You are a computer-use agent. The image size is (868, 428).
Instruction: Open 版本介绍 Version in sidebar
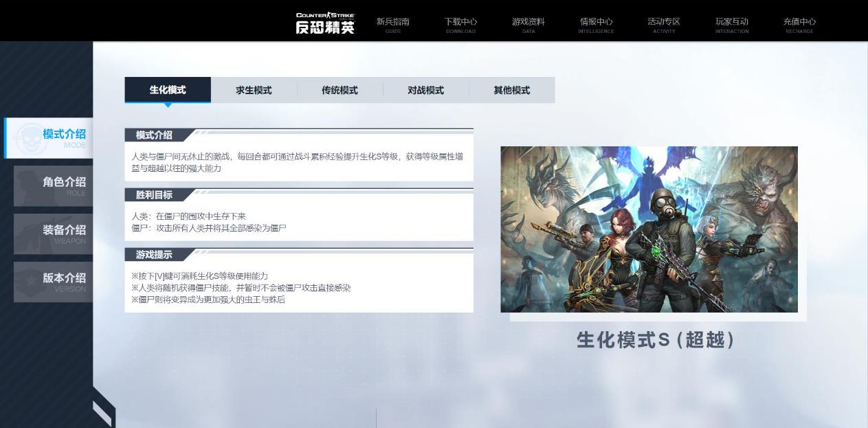click(53, 282)
